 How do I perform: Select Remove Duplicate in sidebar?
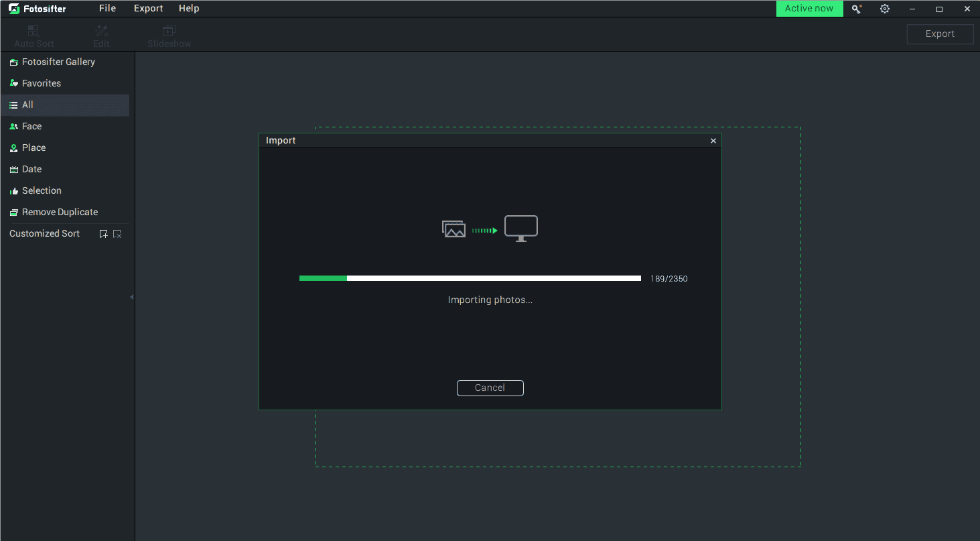click(x=60, y=212)
